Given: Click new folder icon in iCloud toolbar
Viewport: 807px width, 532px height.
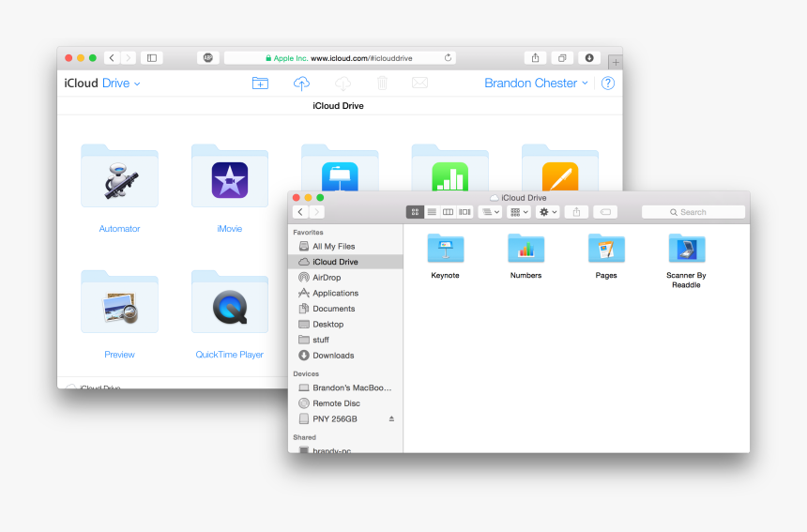Looking at the screenshot, I should point(260,83).
